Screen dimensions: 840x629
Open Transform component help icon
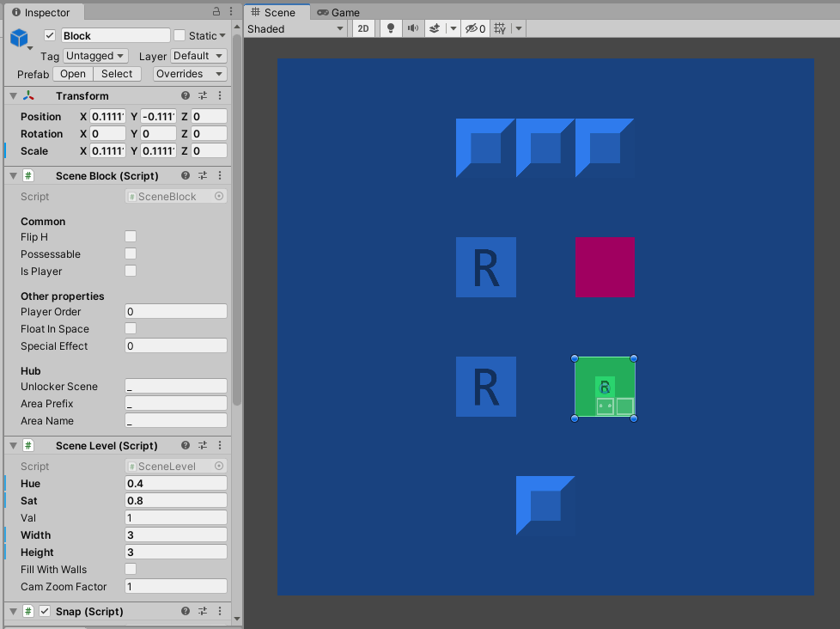click(186, 95)
